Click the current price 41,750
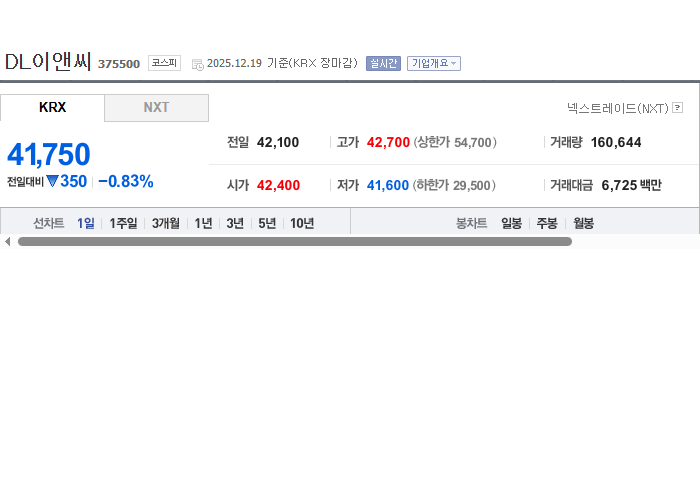This screenshot has width=700, height=490. pos(49,154)
